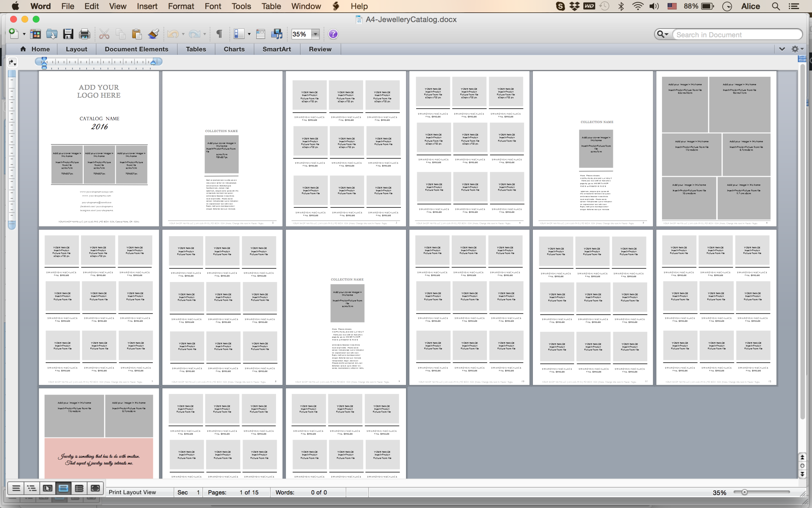
Task: Open the Format menu
Action: click(x=181, y=6)
